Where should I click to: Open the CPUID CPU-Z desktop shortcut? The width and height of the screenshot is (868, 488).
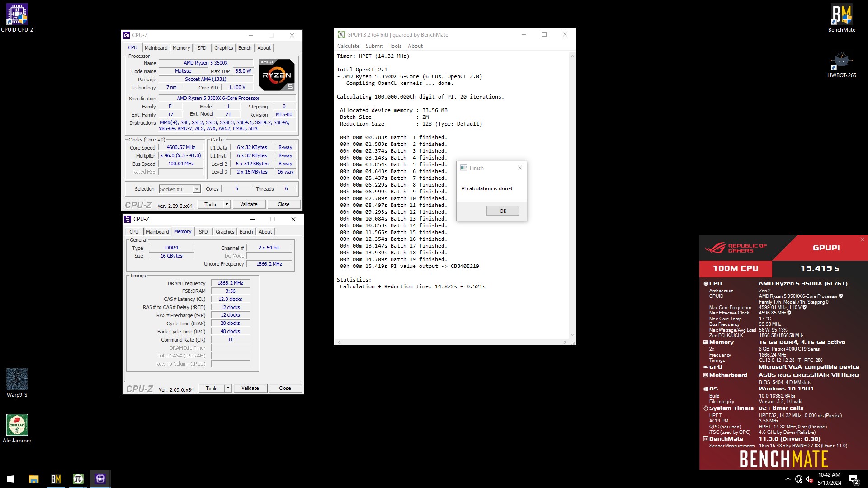[x=17, y=18]
